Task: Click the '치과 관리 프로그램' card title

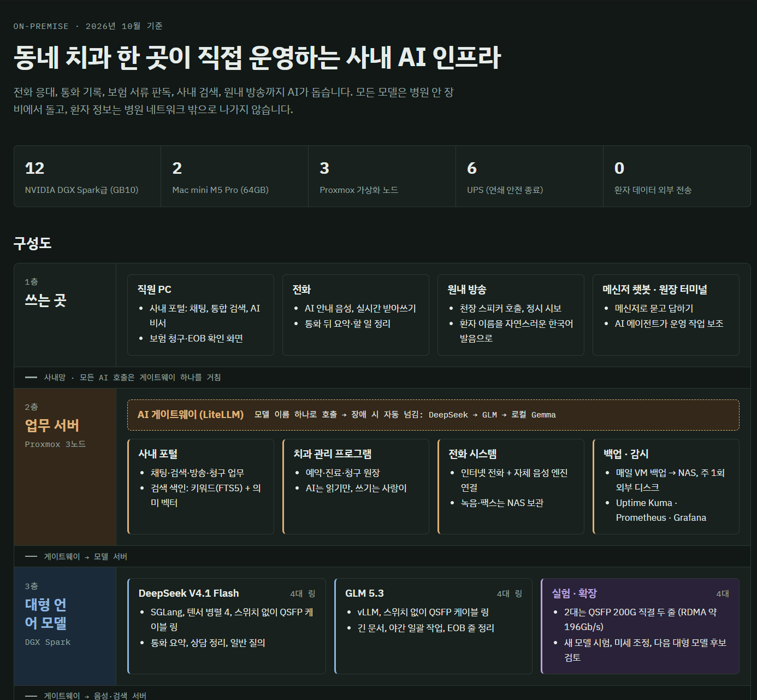Action: pos(332,454)
